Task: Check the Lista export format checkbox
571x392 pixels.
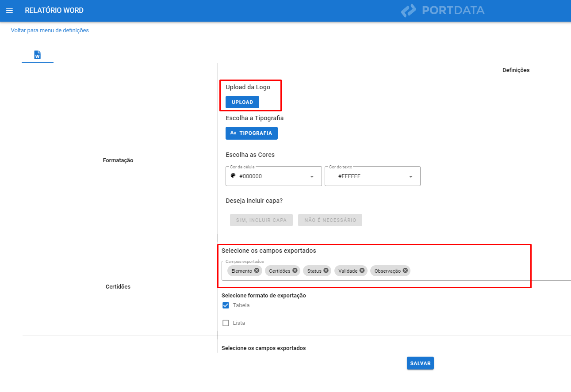Action: pyautogui.click(x=226, y=323)
